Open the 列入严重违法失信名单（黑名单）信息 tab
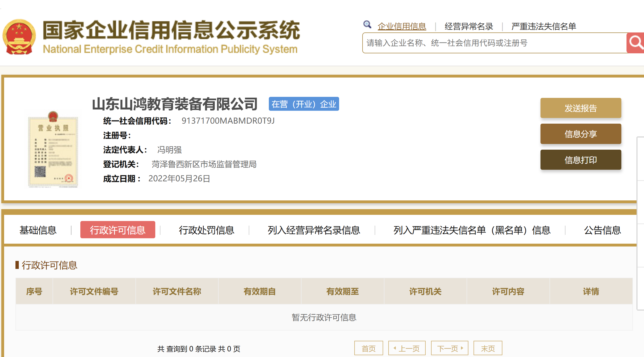The width and height of the screenshot is (644, 357). [472, 230]
